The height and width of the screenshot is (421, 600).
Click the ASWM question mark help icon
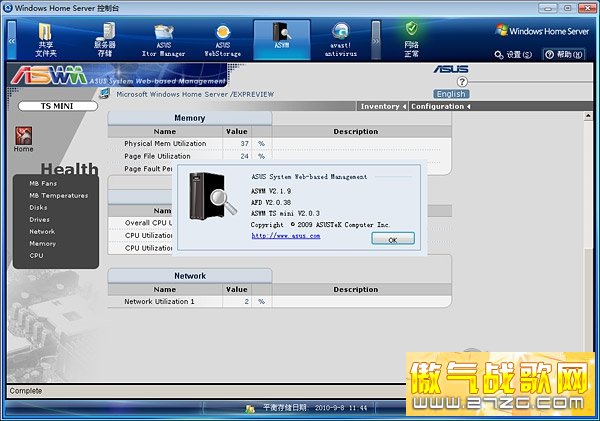[x=462, y=82]
